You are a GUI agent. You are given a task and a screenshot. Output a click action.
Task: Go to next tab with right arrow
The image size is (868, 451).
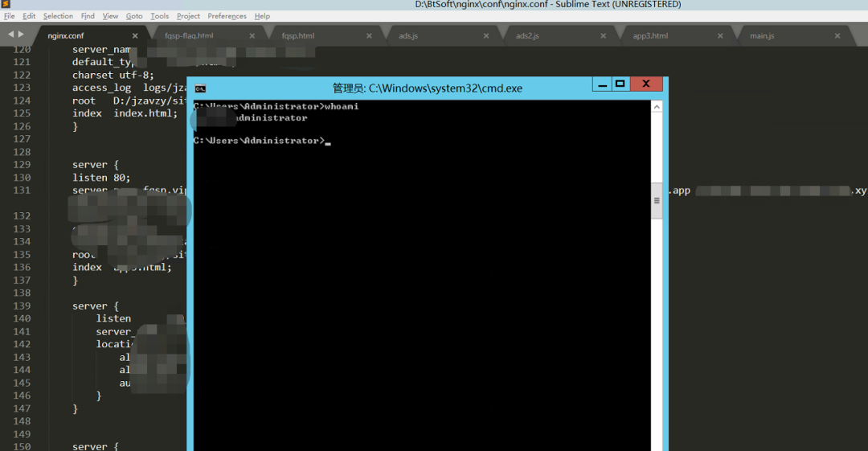[x=21, y=35]
